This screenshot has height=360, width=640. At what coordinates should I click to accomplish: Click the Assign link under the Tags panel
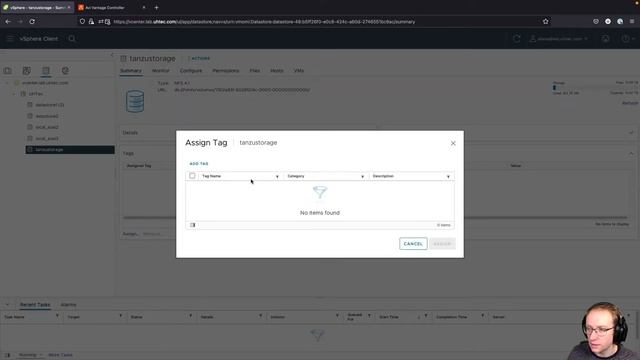[x=131, y=234]
